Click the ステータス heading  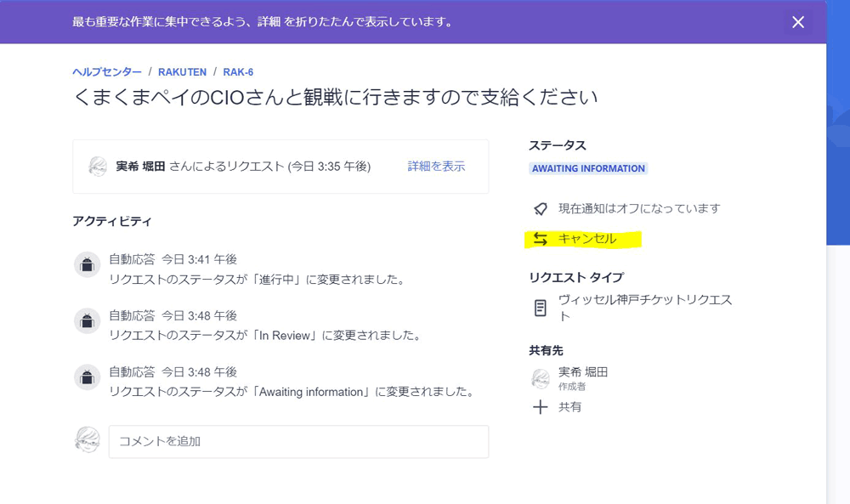558,145
